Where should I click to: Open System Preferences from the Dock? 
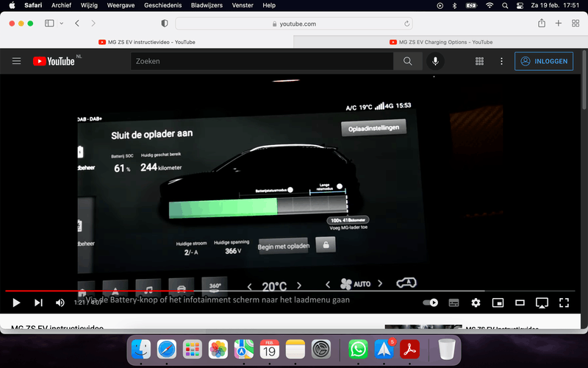tap(321, 350)
